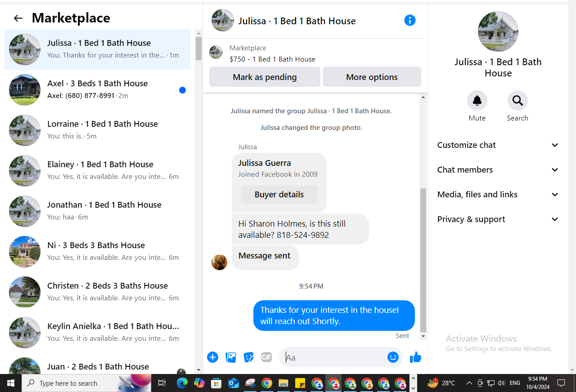Click the sender avatar beside Message sent
Screen dimensions: 576x392
219,262
